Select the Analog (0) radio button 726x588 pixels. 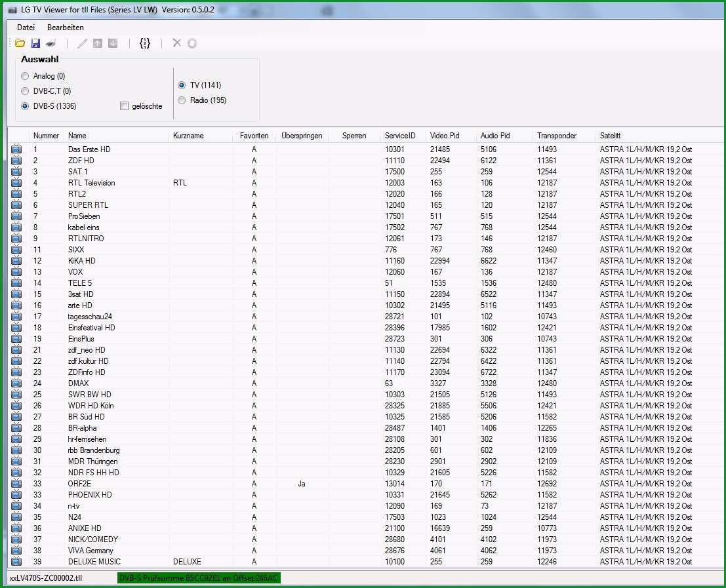coord(25,76)
